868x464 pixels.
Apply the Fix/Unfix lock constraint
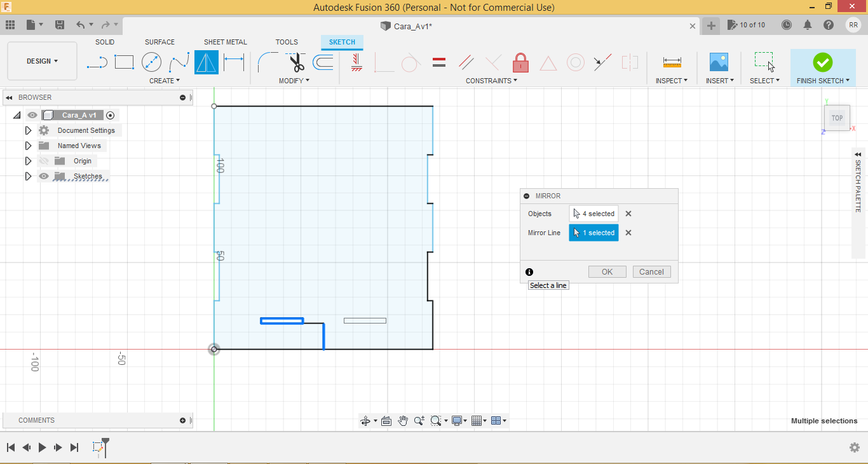[521, 62]
